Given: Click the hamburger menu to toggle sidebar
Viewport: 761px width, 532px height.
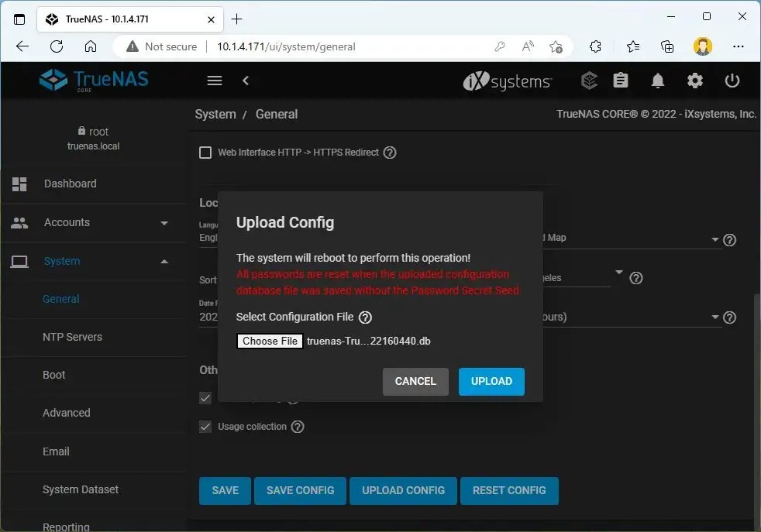Looking at the screenshot, I should 214,81.
